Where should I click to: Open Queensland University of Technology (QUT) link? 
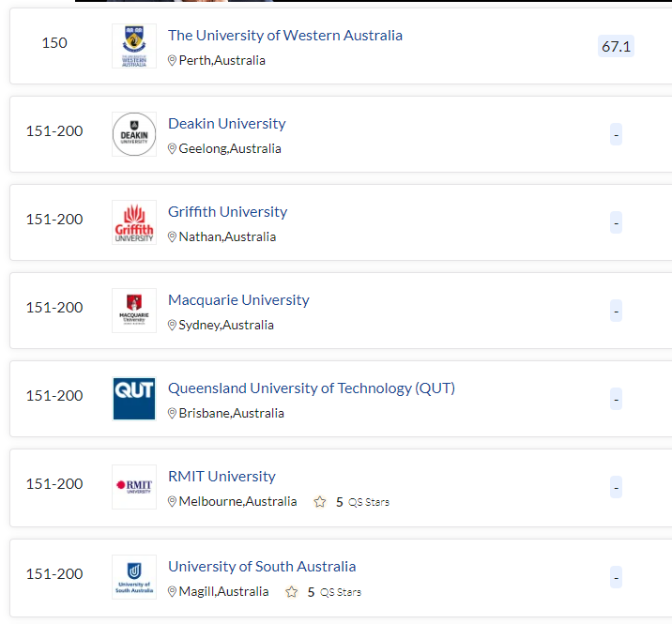[x=312, y=388]
